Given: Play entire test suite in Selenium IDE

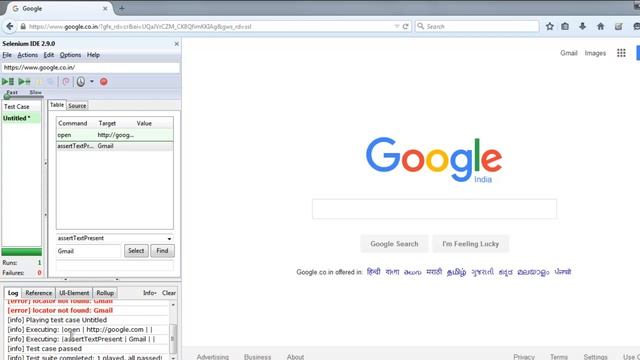Looking at the screenshot, I should [8, 82].
